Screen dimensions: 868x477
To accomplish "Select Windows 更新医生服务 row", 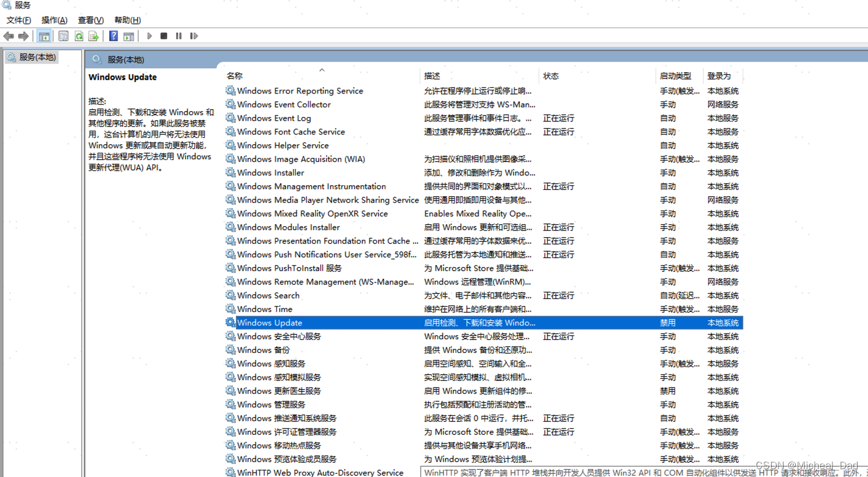I will [483, 391].
